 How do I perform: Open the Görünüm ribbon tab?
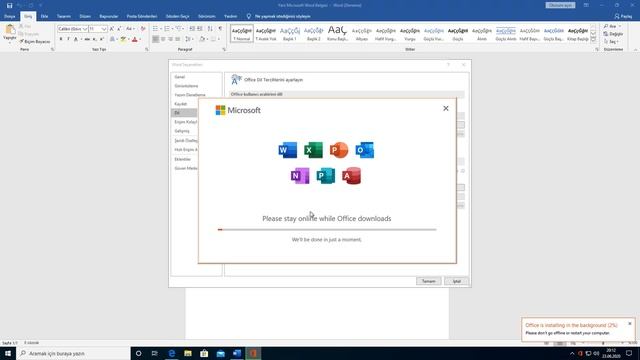[207, 16]
